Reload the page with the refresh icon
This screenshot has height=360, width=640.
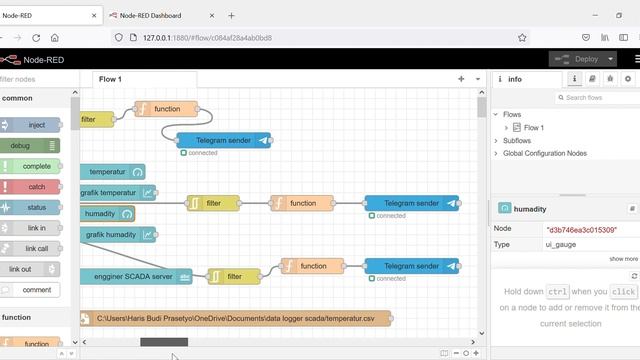(36, 38)
